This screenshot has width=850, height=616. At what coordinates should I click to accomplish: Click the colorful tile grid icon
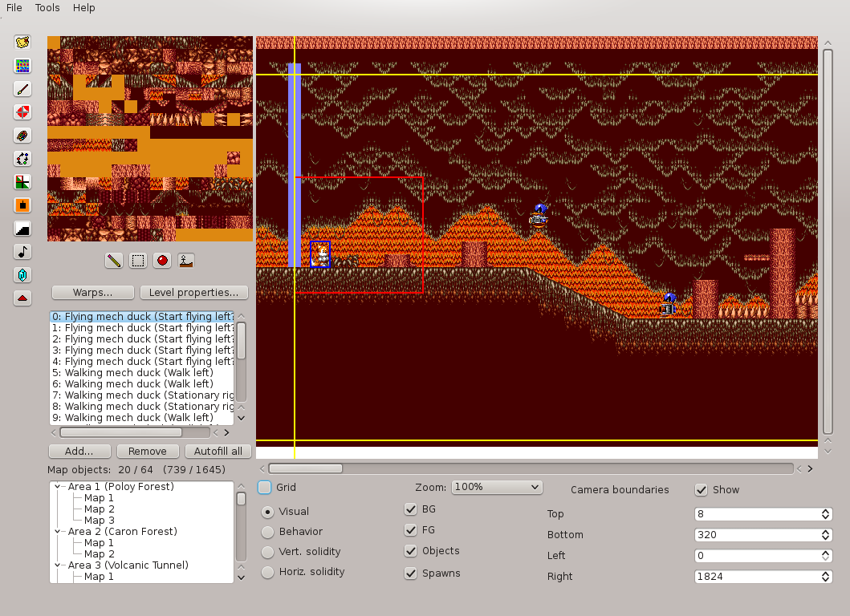pos(23,66)
